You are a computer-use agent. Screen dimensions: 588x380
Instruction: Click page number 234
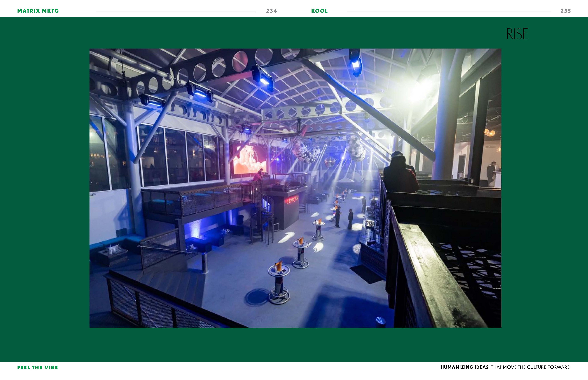(x=271, y=11)
